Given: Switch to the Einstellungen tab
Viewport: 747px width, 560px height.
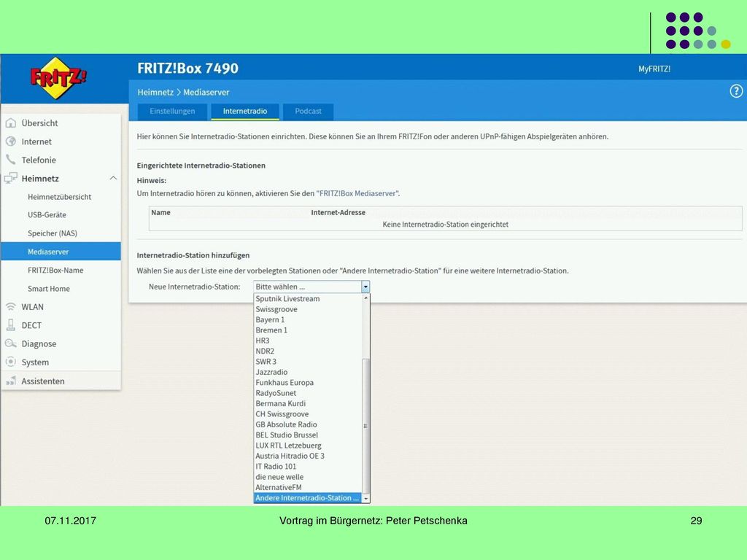Looking at the screenshot, I should click(x=172, y=112).
